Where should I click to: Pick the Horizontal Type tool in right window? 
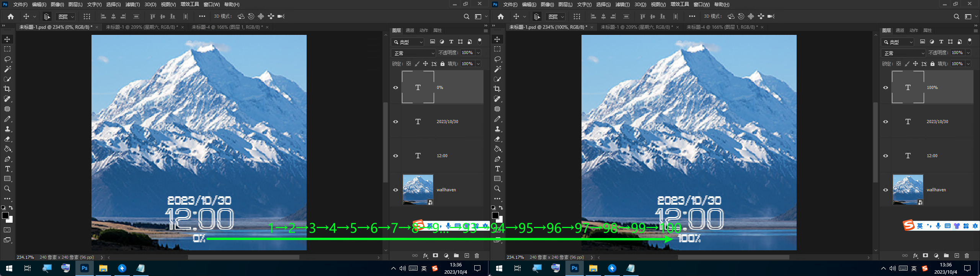(497, 169)
